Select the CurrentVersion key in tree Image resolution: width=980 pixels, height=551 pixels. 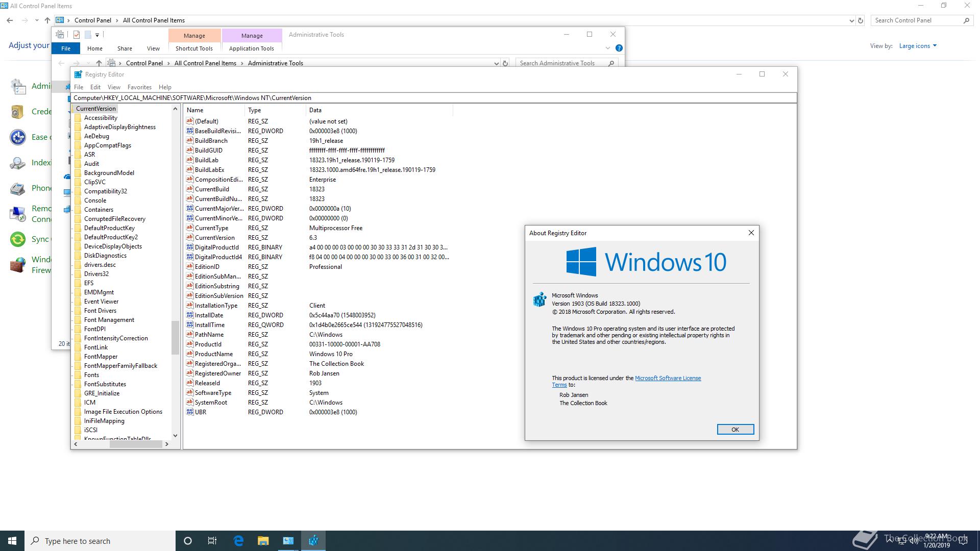(x=96, y=109)
